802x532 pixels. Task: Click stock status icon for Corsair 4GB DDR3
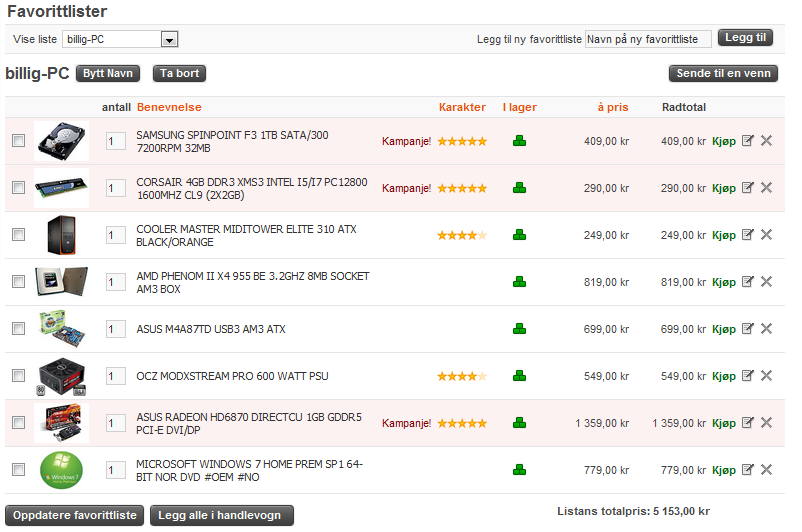pyautogui.click(x=519, y=188)
